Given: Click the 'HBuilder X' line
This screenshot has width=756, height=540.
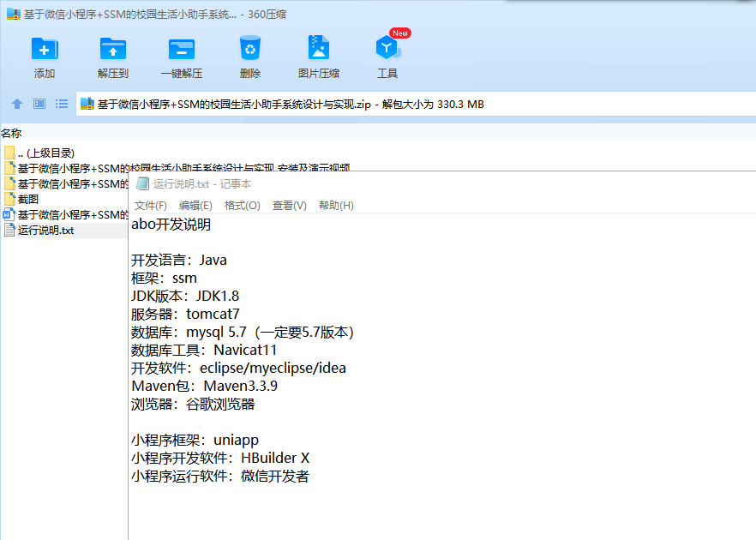Looking at the screenshot, I should click(220, 458).
